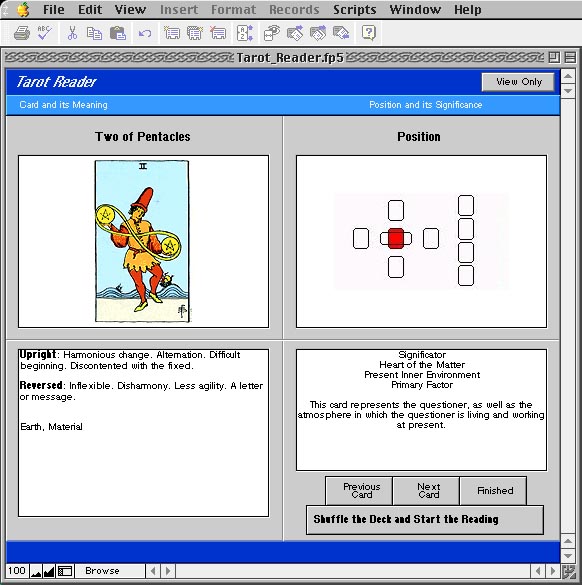
Task: Click the Paste clipboard icon
Action: click(x=118, y=33)
